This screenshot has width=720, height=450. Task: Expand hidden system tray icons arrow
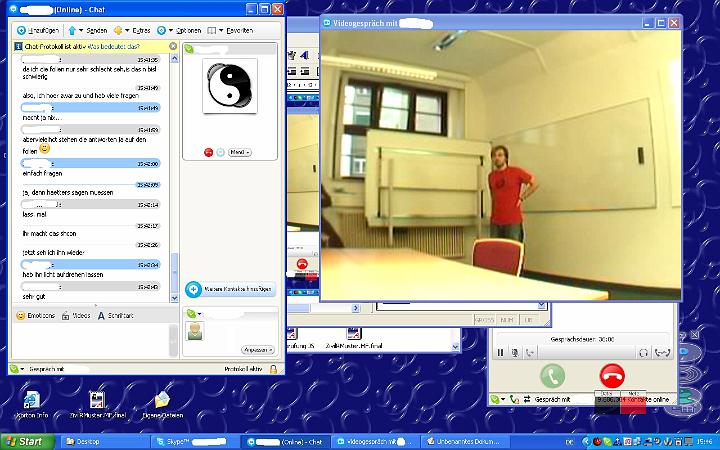pos(586,442)
